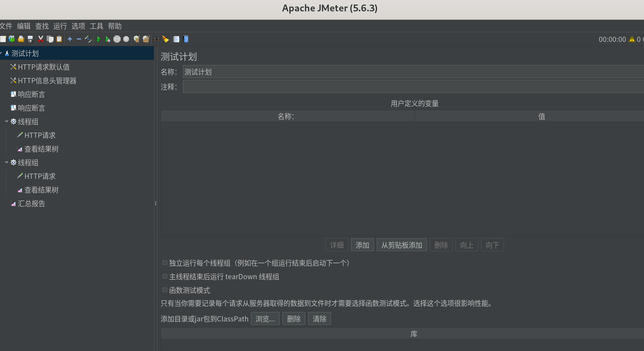The width and height of the screenshot is (644, 351).
Task: Click the 值 column header
Action: point(529,116)
